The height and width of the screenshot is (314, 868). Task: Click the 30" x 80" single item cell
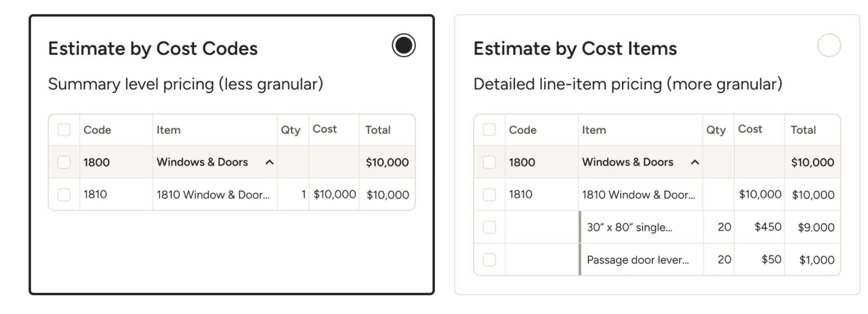(629, 227)
